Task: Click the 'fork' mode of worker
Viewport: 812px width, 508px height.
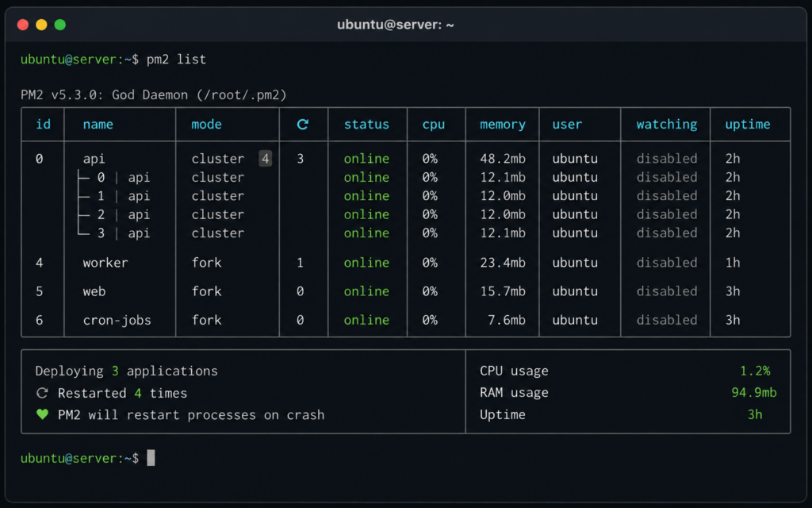Action: click(206, 263)
